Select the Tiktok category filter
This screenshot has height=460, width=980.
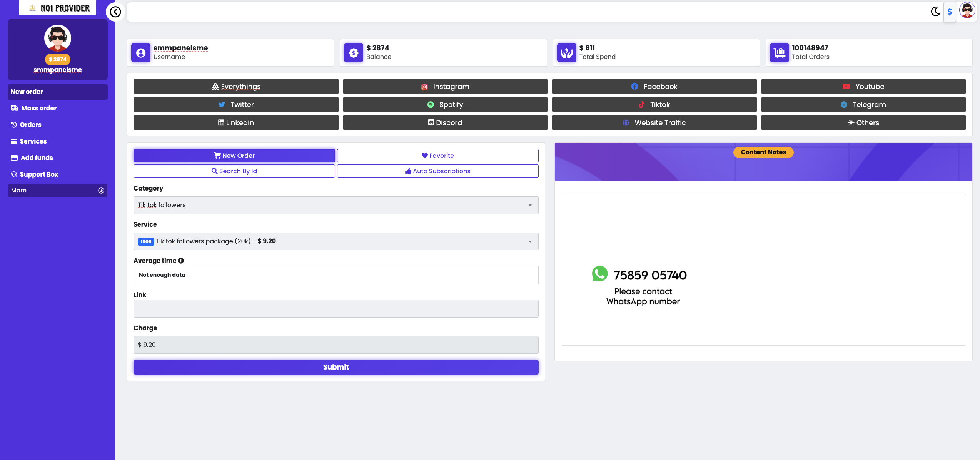[x=654, y=105]
